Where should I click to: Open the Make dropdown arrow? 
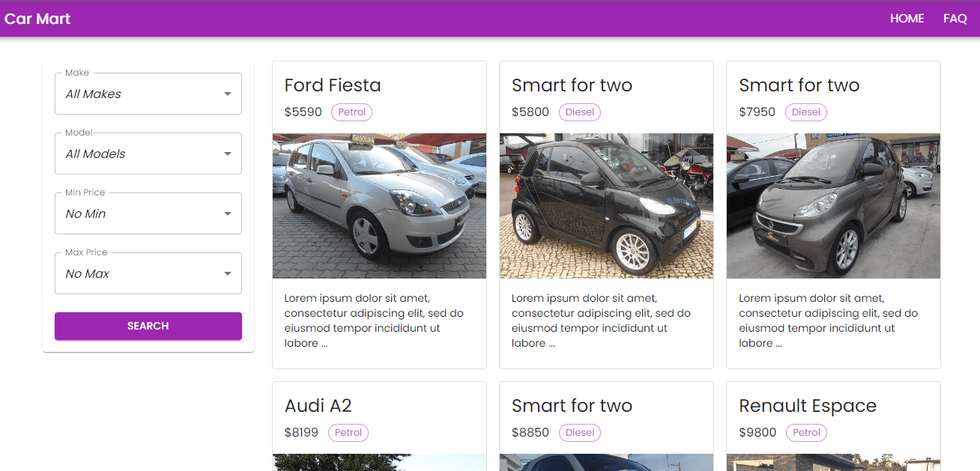coord(228,94)
